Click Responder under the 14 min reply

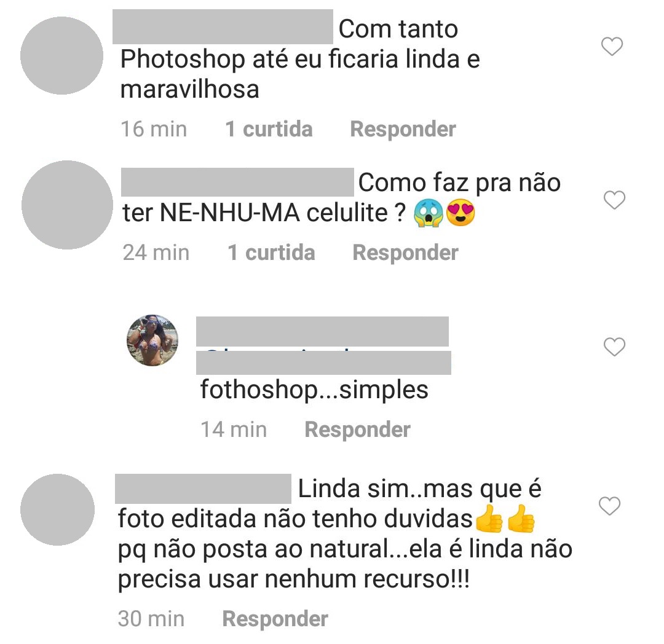coord(357,430)
